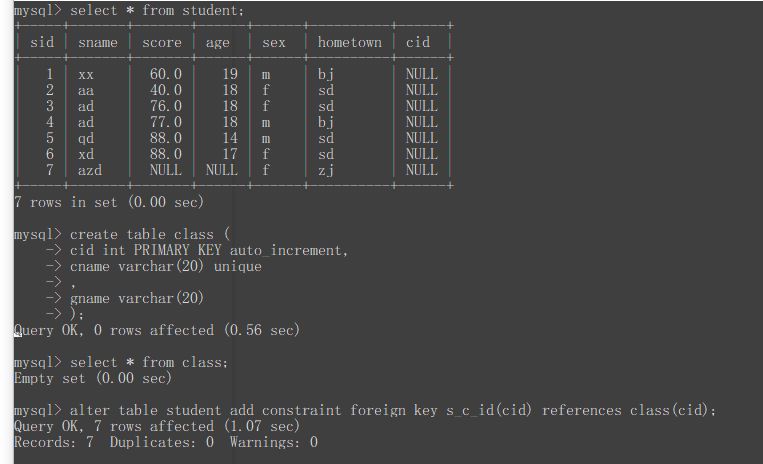This screenshot has height=464, width=763.
Task: Click the sex column header
Action: pos(273,42)
